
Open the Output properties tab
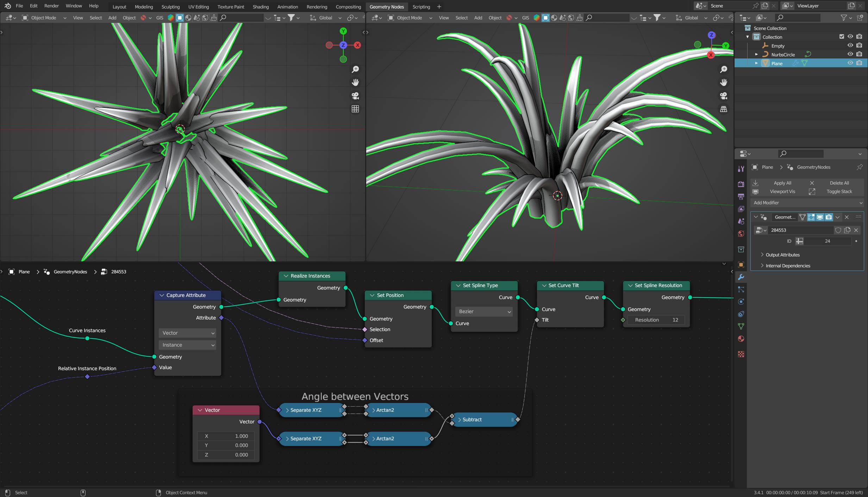[741, 197]
